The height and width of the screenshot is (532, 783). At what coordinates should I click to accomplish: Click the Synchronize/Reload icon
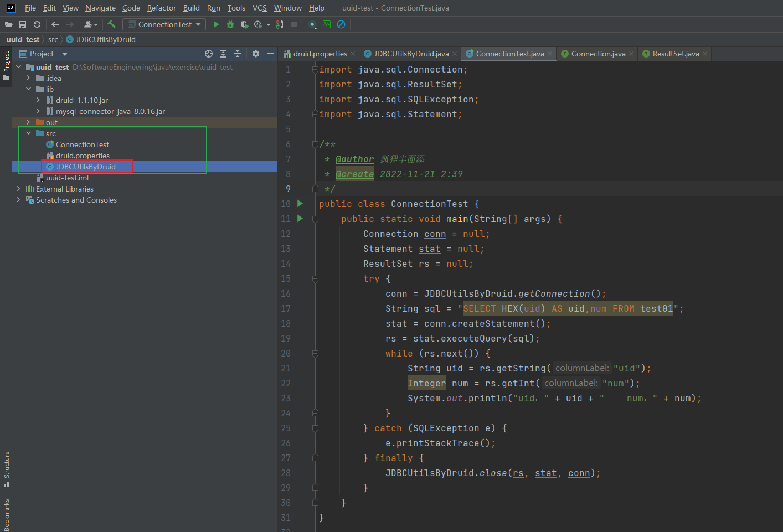[x=37, y=24]
